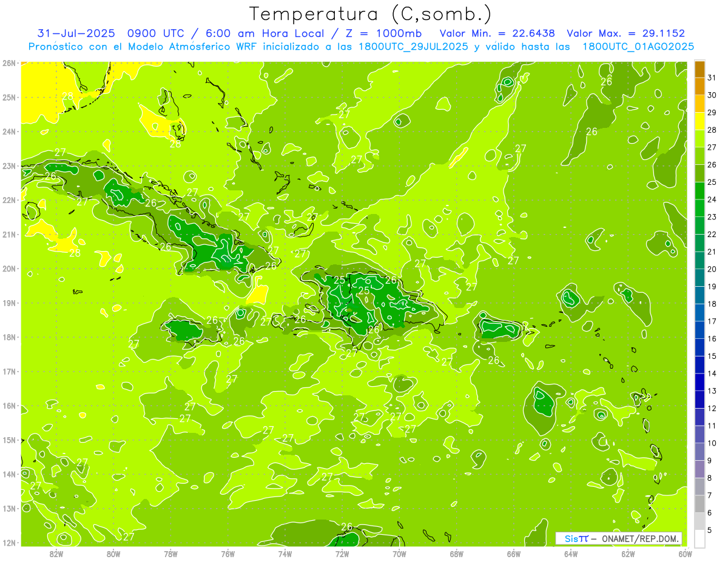Select the 'Z = 1000mb' level text

click(383, 33)
